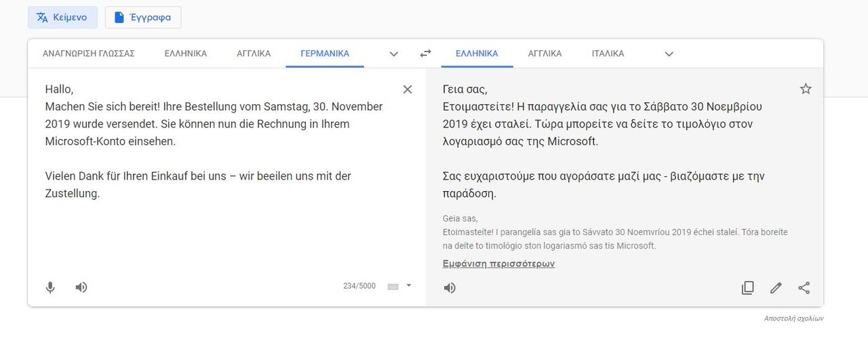Expand more target languages chevron

click(669, 54)
